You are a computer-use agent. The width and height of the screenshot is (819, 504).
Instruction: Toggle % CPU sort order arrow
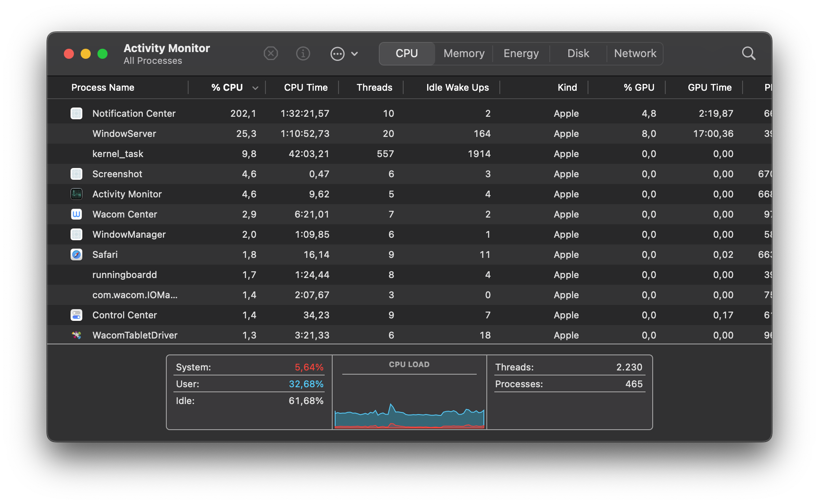coord(255,88)
